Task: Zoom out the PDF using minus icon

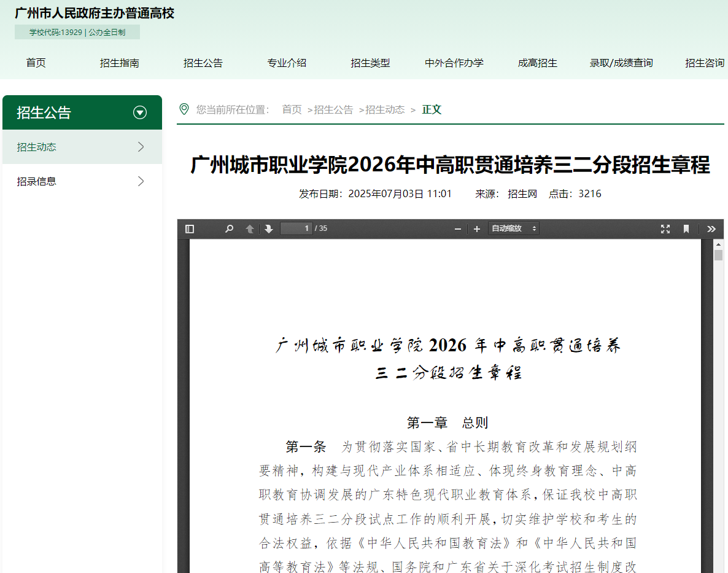Action: click(457, 228)
